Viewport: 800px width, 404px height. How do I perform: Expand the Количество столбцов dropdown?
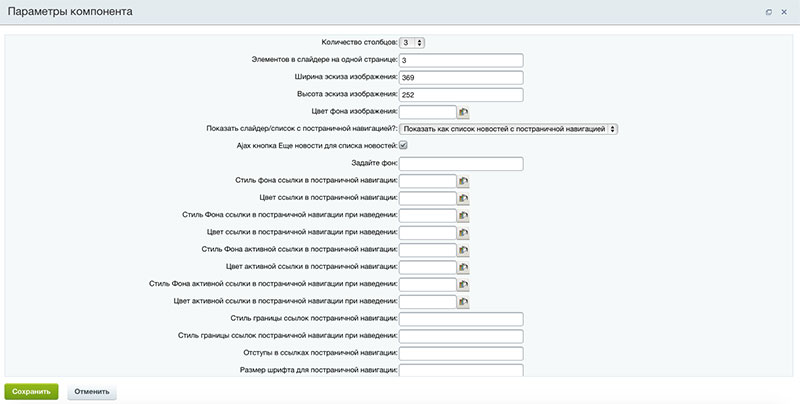pyautogui.click(x=412, y=42)
